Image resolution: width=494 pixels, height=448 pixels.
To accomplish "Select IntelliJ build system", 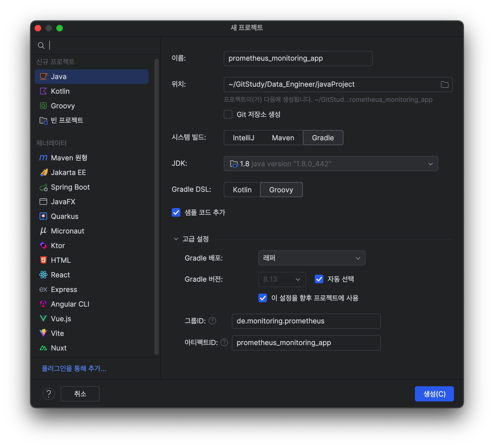I will 243,138.
